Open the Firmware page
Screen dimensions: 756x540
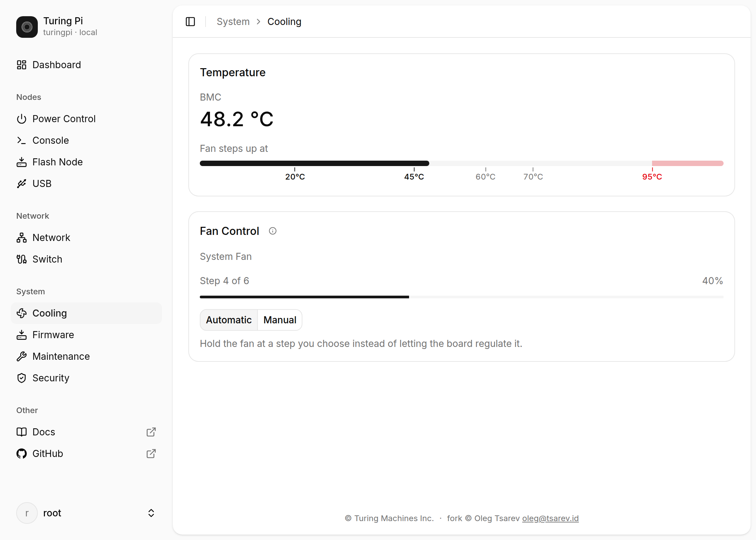(x=86, y=335)
